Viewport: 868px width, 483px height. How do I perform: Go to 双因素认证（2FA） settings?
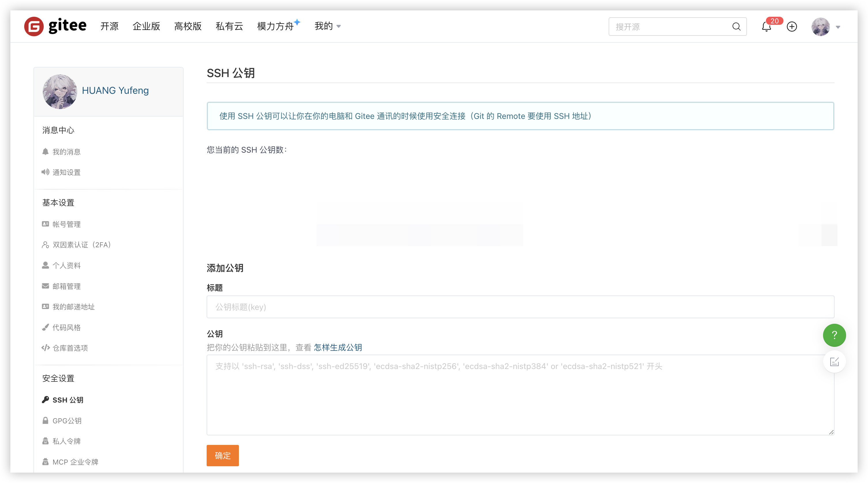(82, 245)
